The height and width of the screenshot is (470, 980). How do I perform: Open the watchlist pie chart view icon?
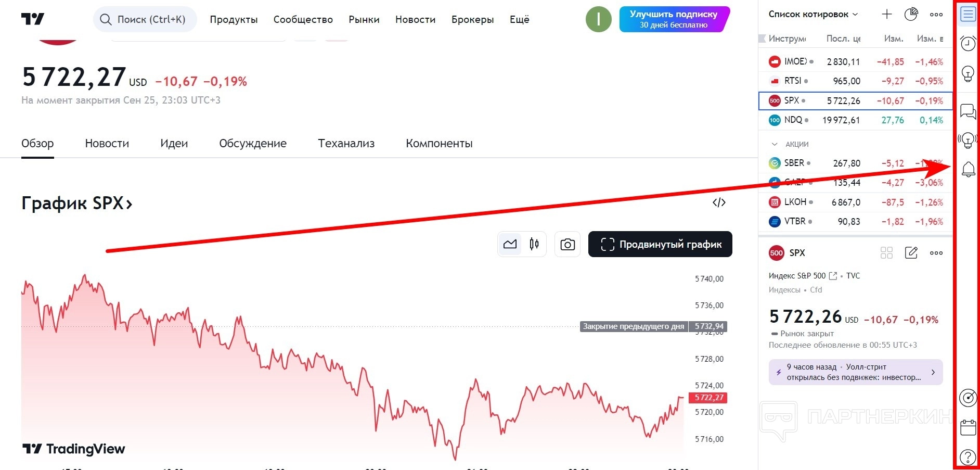click(x=911, y=15)
